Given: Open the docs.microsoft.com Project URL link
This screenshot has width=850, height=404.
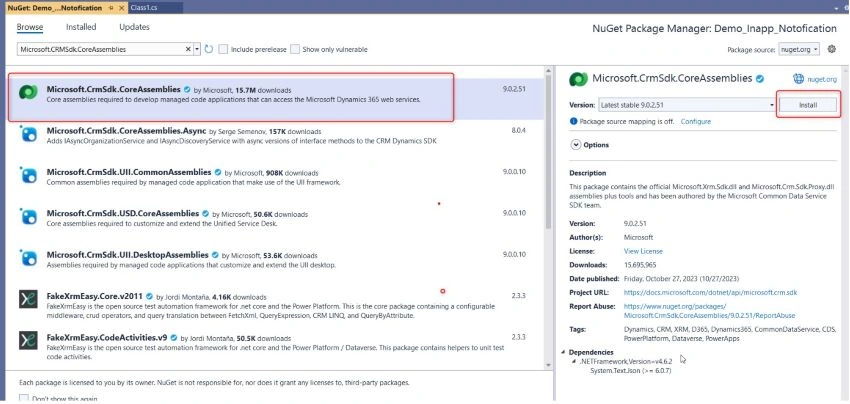Looking at the screenshot, I should pos(710,292).
